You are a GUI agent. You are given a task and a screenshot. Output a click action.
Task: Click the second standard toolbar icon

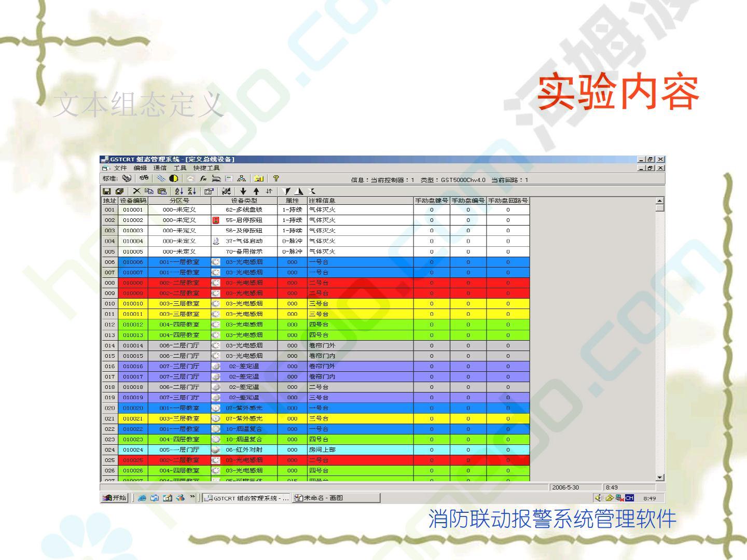coord(144,178)
